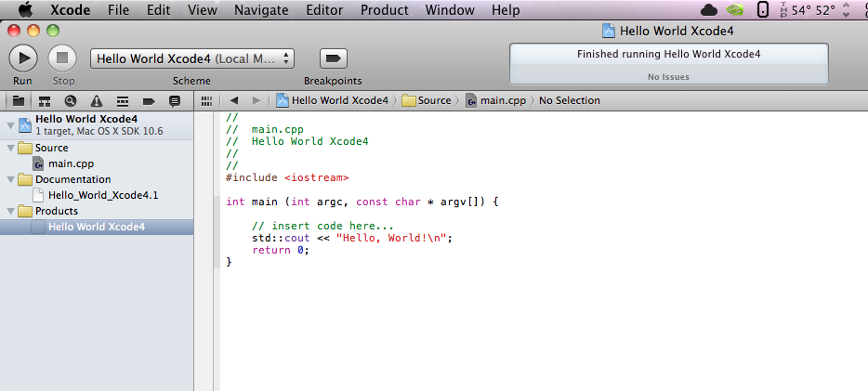Go back in editor history
868x391 pixels.
pyautogui.click(x=233, y=100)
